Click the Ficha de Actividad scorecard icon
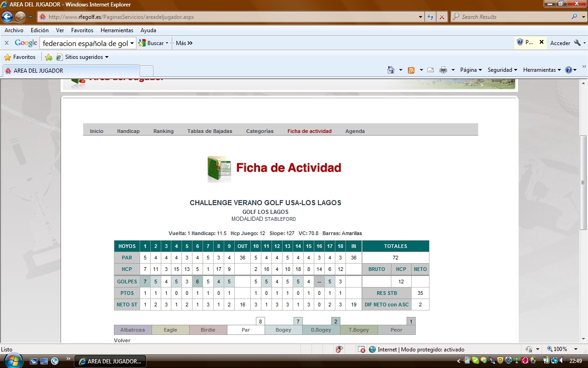Viewport: 588px width, 368px height. click(x=219, y=169)
